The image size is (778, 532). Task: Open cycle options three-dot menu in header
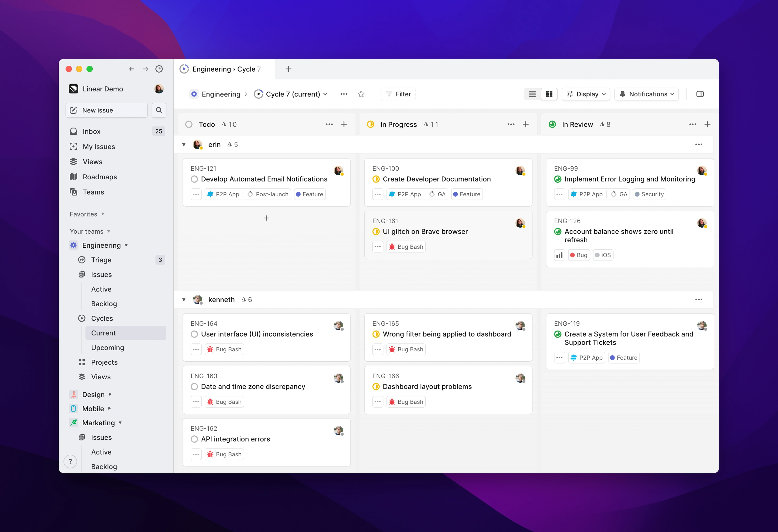pyautogui.click(x=344, y=94)
